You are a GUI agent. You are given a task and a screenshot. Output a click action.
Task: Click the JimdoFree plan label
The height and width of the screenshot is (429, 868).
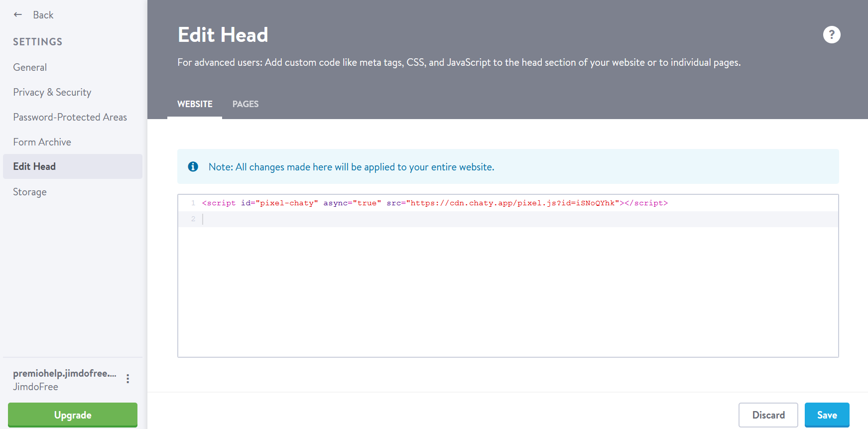[x=36, y=387]
